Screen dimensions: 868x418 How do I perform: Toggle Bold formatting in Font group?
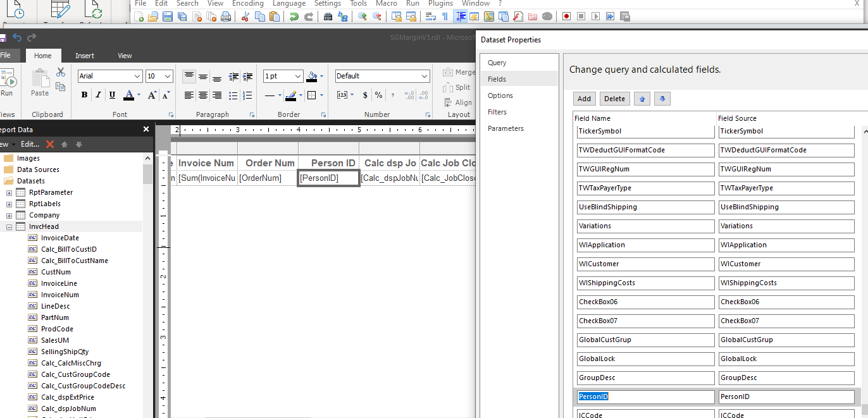click(84, 95)
